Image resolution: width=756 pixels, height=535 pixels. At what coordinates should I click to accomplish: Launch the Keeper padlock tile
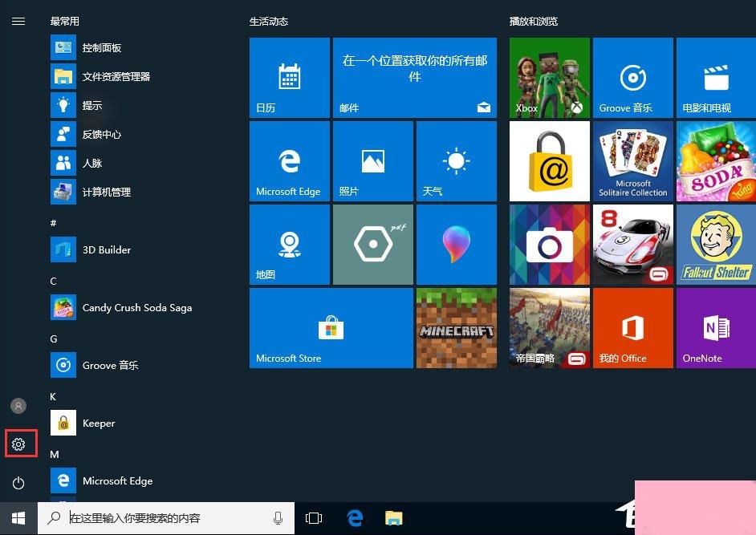coord(549,161)
